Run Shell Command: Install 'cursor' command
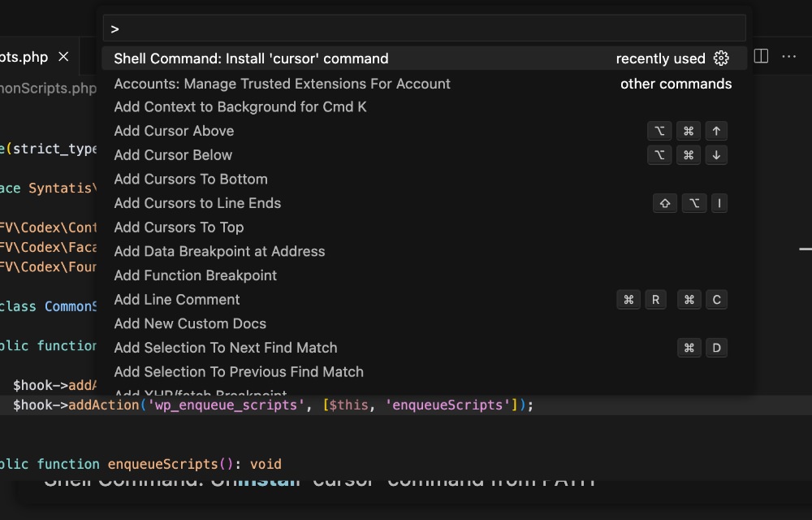 click(x=424, y=58)
